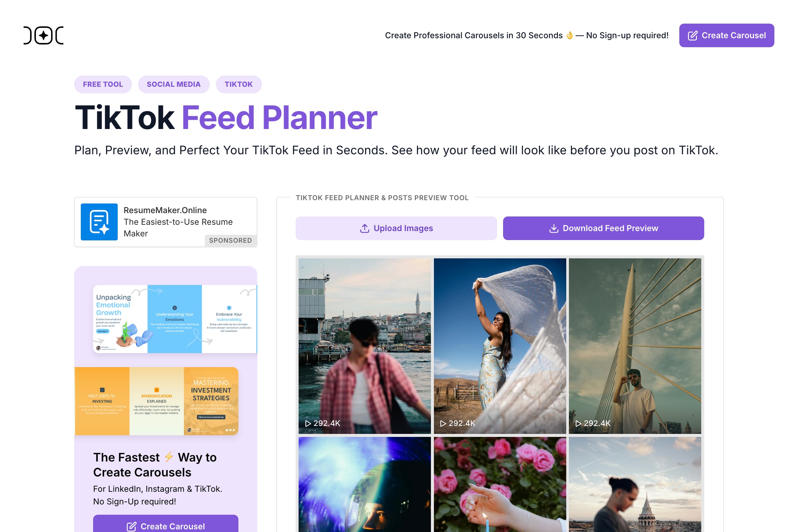This screenshot has width=798, height=532.
Task: Click the TikTok Feed Planner logo icon
Action: click(43, 35)
